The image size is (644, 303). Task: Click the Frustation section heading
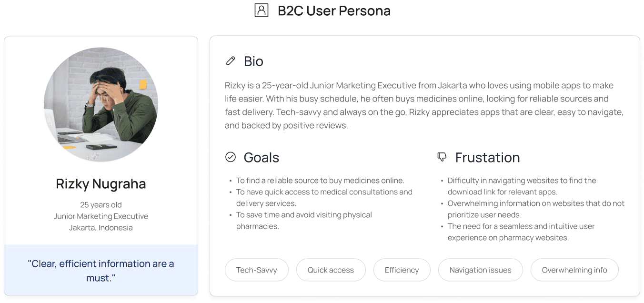[487, 157]
